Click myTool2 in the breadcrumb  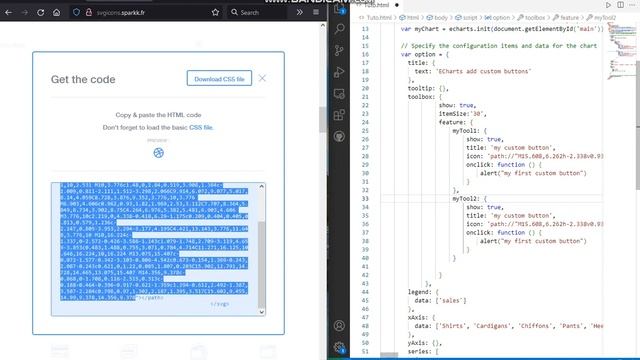[605, 18]
